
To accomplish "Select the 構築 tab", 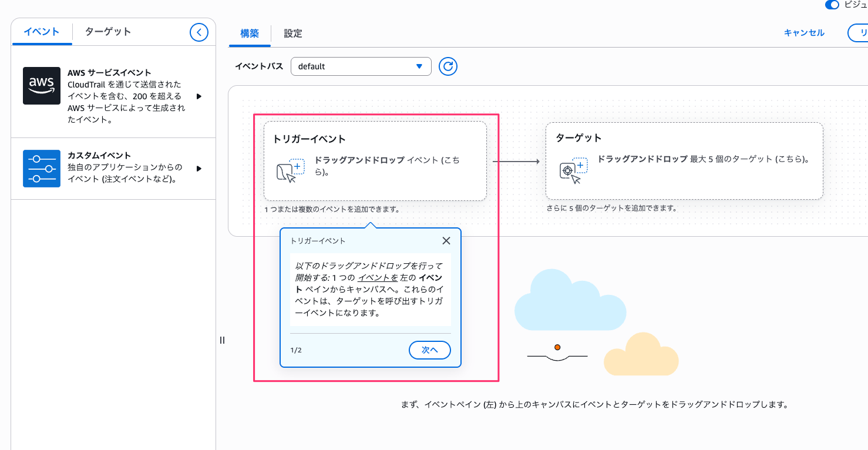I will point(250,33).
